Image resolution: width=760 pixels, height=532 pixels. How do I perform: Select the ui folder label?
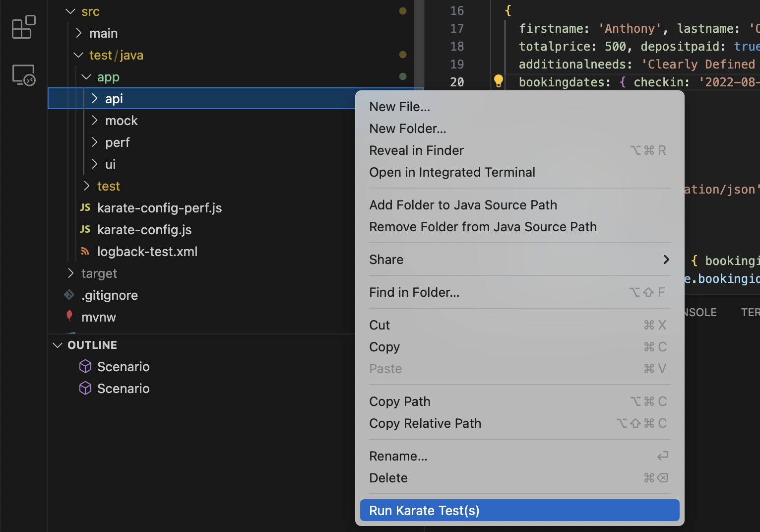pyautogui.click(x=110, y=164)
